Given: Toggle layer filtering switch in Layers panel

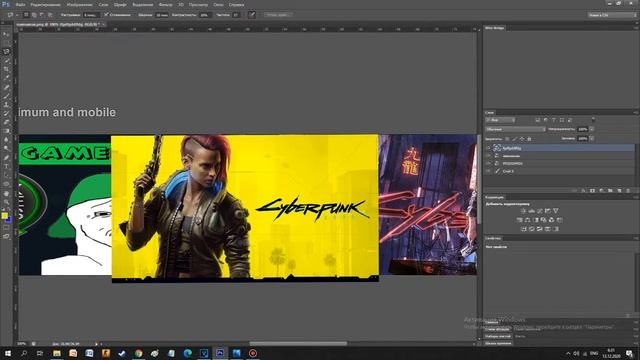Looking at the screenshot, I should [593, 120].
